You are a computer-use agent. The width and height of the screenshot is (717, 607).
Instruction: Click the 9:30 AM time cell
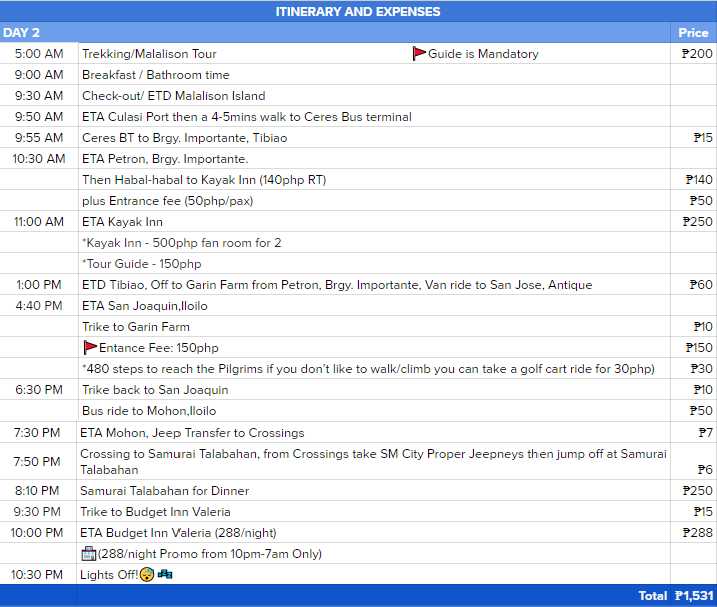[x=39, y=96]
